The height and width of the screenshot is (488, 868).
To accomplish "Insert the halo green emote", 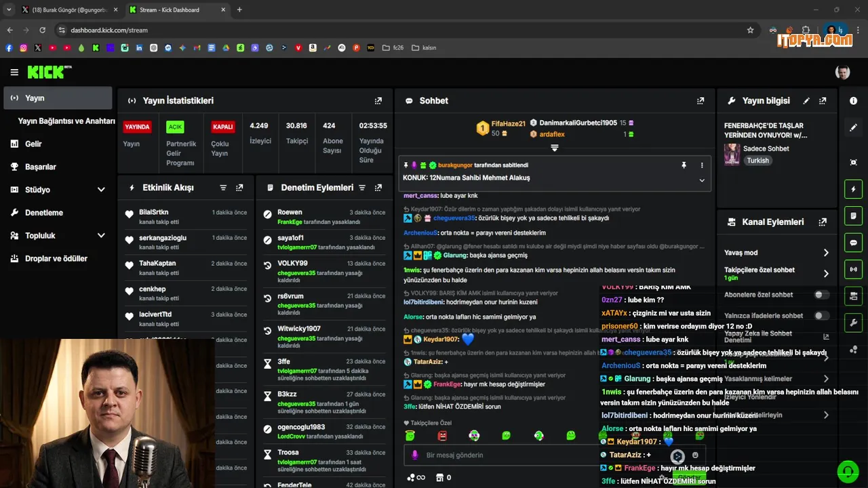I will click(410, 436).
